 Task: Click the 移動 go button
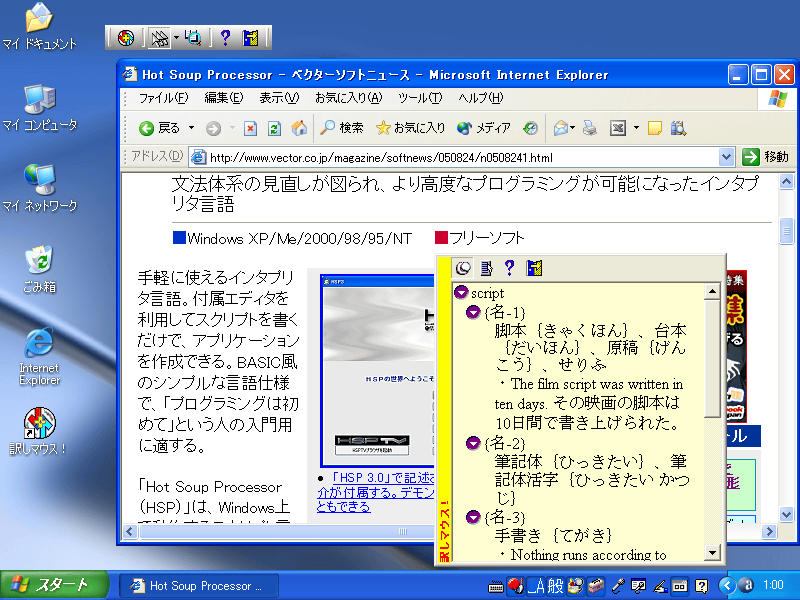[x=766, y=157]
